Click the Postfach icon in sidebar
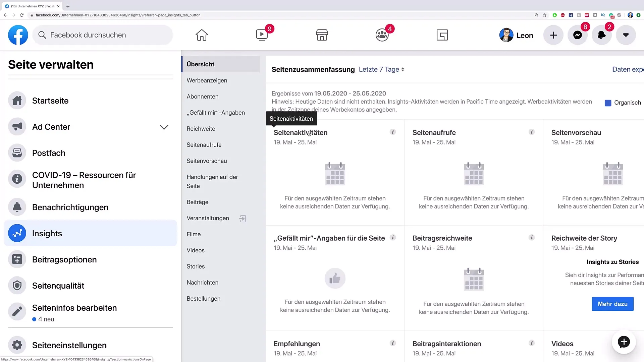Image resolution: width=644 pixels, height=362 pixels. point(17,153)
